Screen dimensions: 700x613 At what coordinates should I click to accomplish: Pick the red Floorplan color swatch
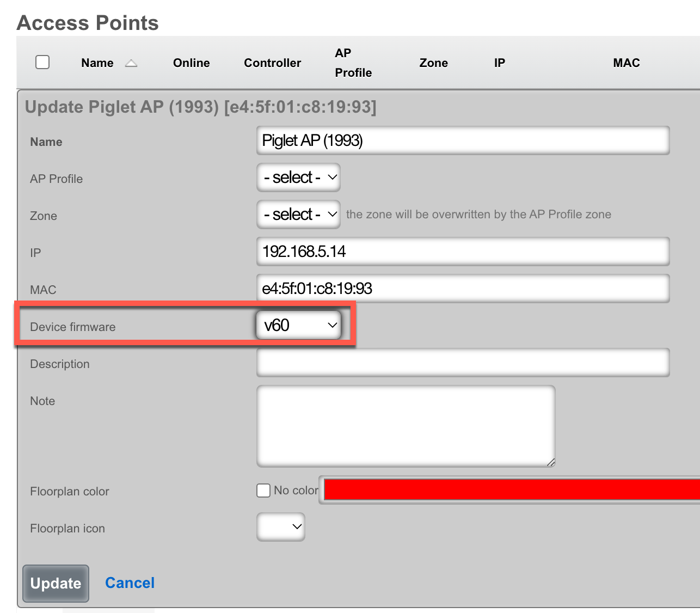(x=512, y=490)
